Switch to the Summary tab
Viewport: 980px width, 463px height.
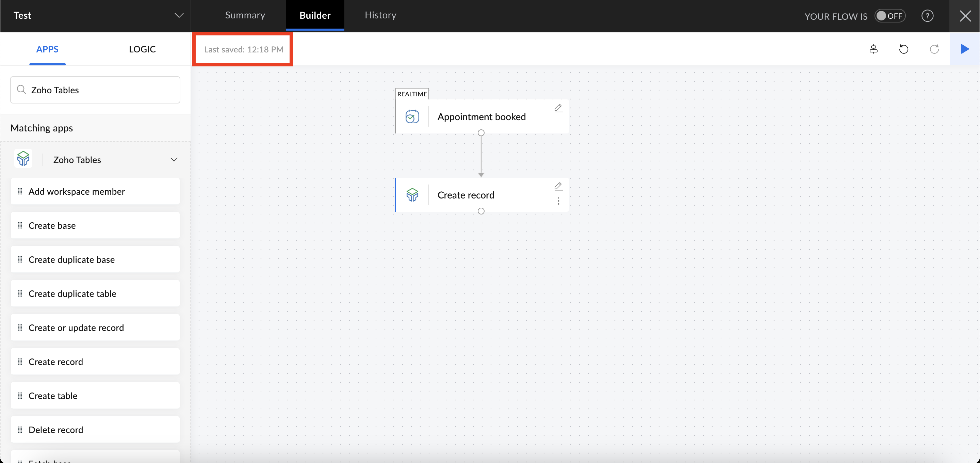245,15
